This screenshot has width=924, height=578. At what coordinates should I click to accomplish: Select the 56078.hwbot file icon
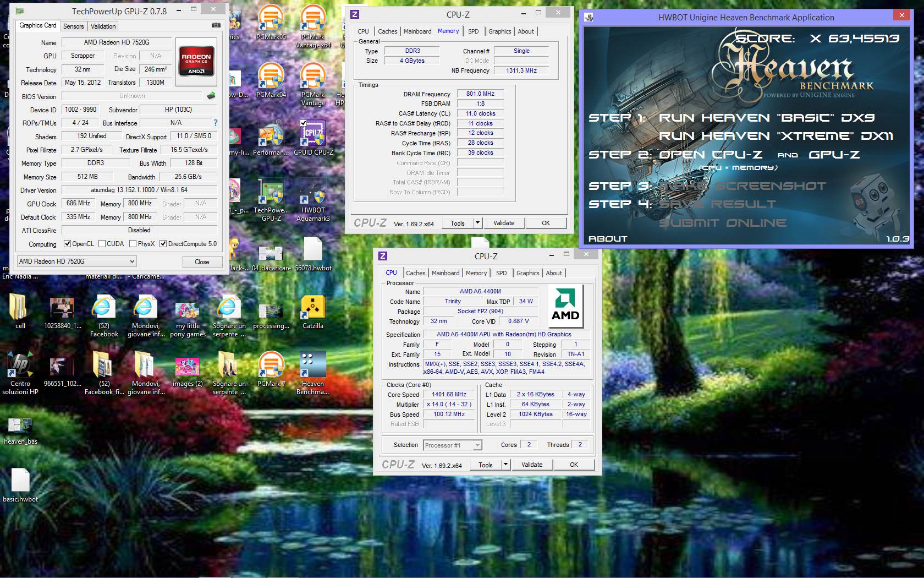pyautogui.click(x=313, y=254)
